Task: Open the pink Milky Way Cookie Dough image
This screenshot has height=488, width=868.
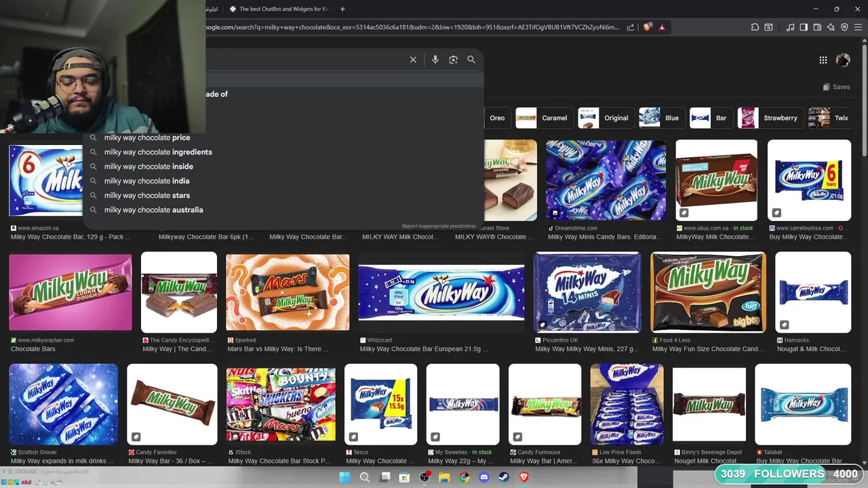Action: 71,292
